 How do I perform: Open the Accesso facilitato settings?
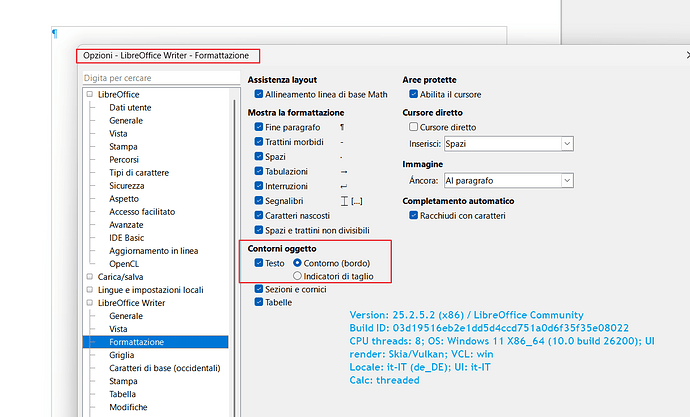click(142, 211)
